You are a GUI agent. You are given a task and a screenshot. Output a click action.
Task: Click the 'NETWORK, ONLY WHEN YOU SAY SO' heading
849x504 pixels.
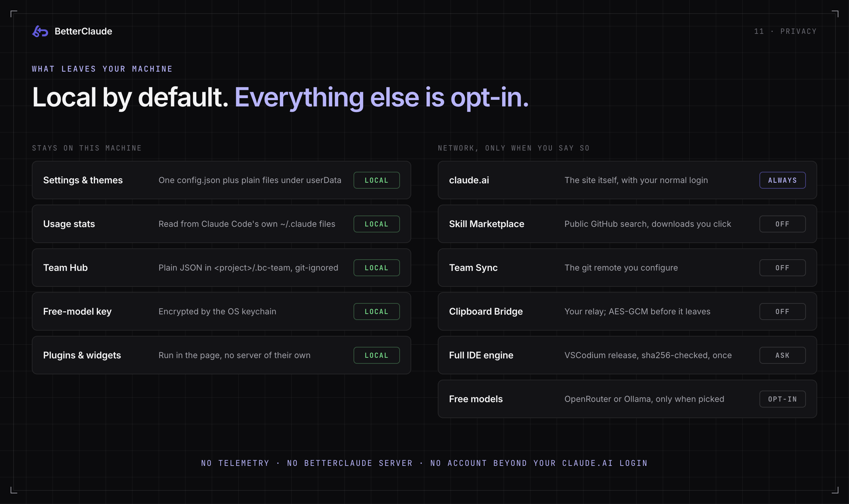513,148
